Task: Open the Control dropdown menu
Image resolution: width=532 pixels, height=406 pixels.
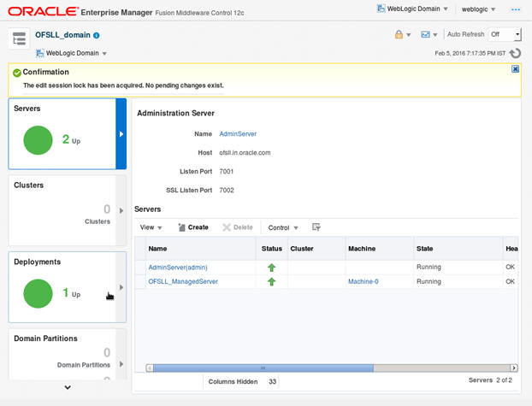Action: (283, 227)
